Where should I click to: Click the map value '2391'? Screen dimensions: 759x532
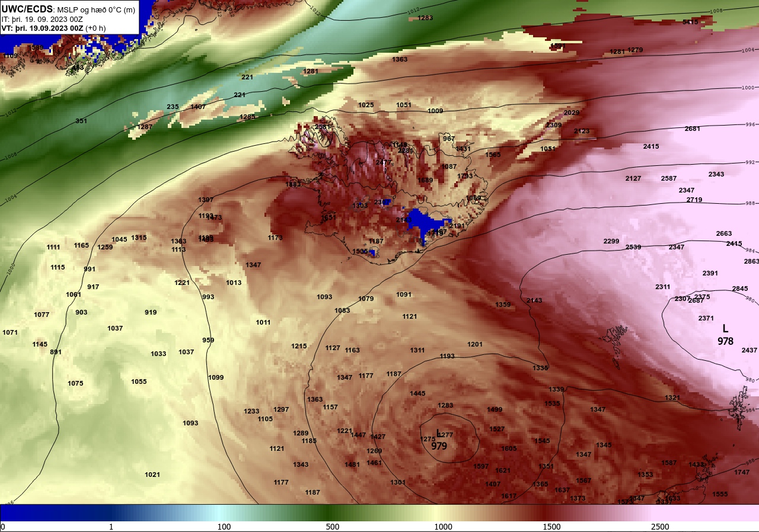coord(710,273)
